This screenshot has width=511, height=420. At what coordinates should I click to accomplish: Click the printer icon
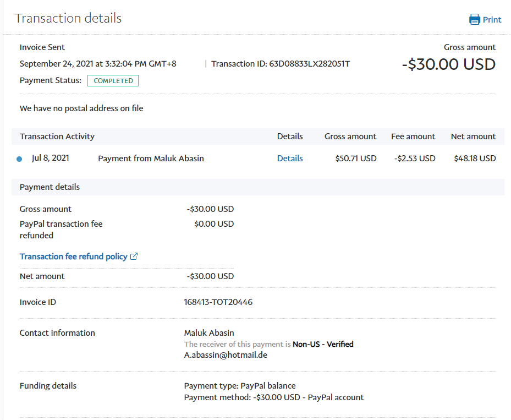(474, 20)
